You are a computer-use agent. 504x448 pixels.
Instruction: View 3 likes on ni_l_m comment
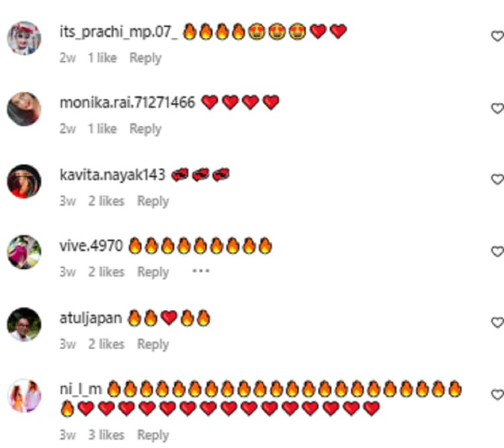tap(106, 435)
